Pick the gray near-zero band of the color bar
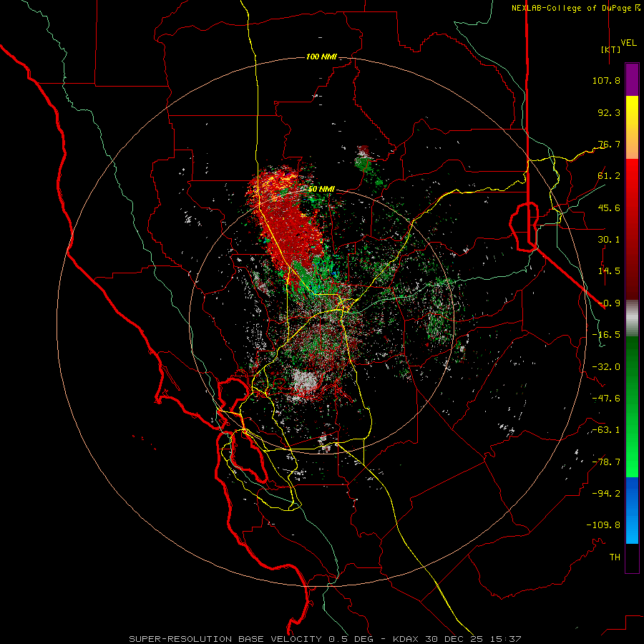Screen dimensions: 644x644 pos(632,318)
